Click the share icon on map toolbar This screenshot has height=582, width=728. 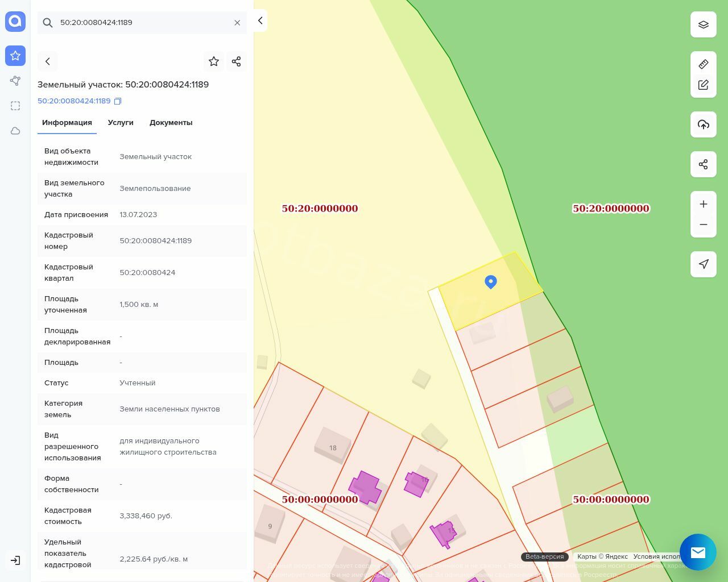click(703, 164)
